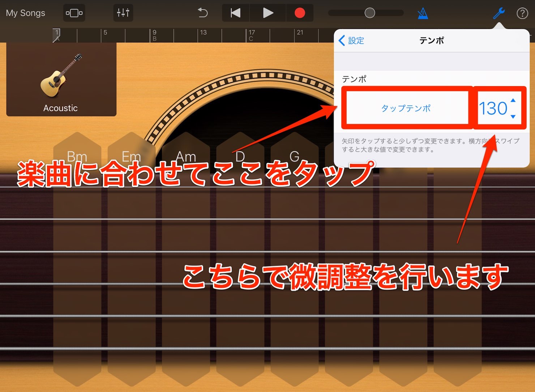Return to My Songs browser
The width and height of the screenshot is (535, 392).
[x=26, y=13]
